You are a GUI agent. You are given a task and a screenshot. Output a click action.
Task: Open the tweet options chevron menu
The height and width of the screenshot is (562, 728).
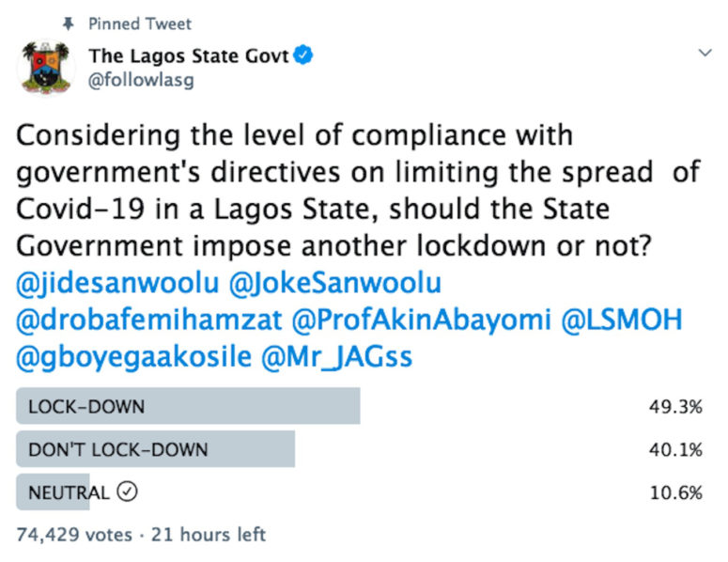pyautogui.click(x=705, y=55)
